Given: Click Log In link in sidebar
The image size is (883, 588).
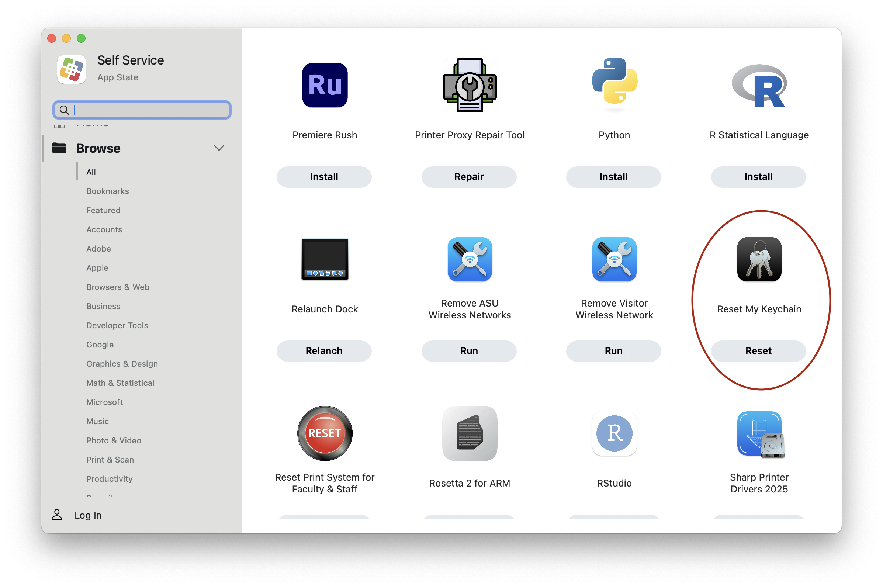Looking at the screenshot, I should tap(88, 515).
